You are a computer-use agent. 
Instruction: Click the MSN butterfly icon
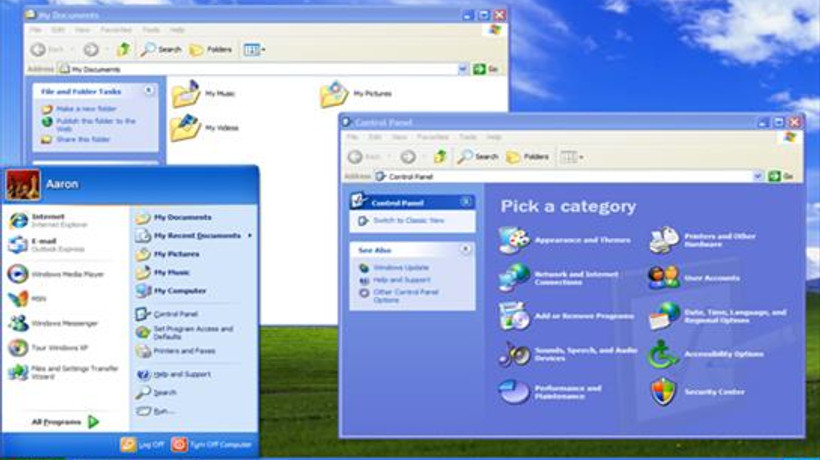[18, 298]
